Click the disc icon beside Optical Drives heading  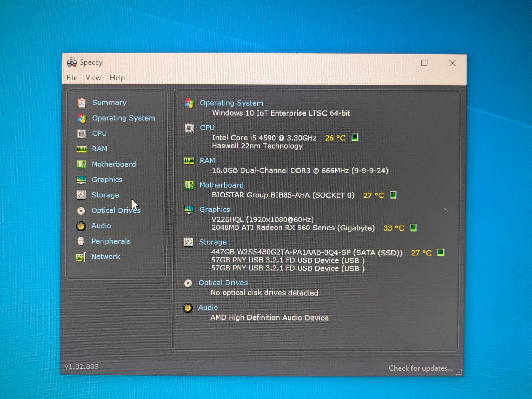tap(188, 283)
